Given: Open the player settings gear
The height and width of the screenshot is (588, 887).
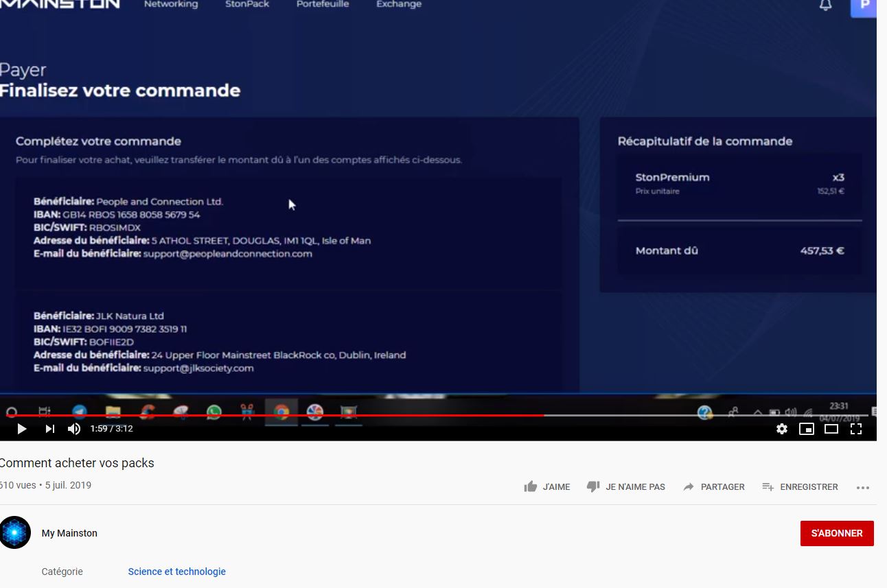Looking at the screenshot, I should click(782, 429).
